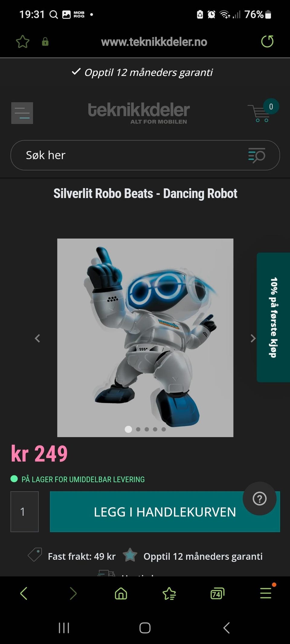This screenshot has width=290, height=644.
Task: Open the browser tabs counter showing 74
Action: tap(217, 593)
